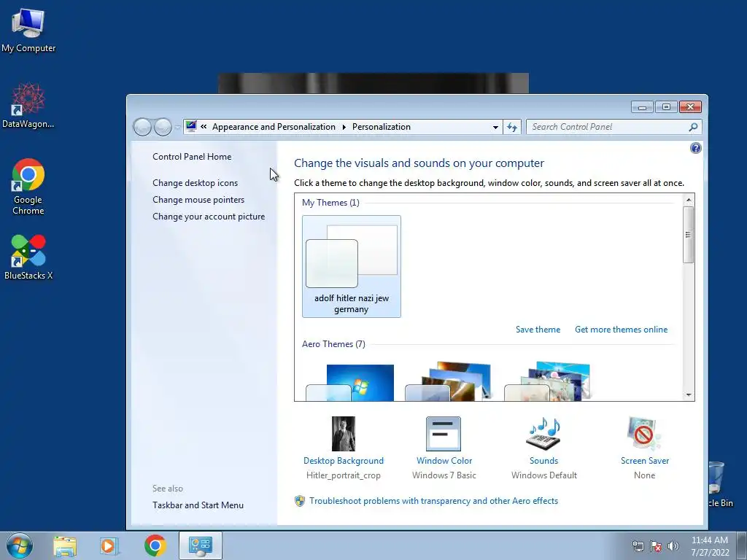Image resolution: width=747 pixels, height=560 pixels.
Task: Open the address bar history dropdown arrow
Action: tap(495, 127)
